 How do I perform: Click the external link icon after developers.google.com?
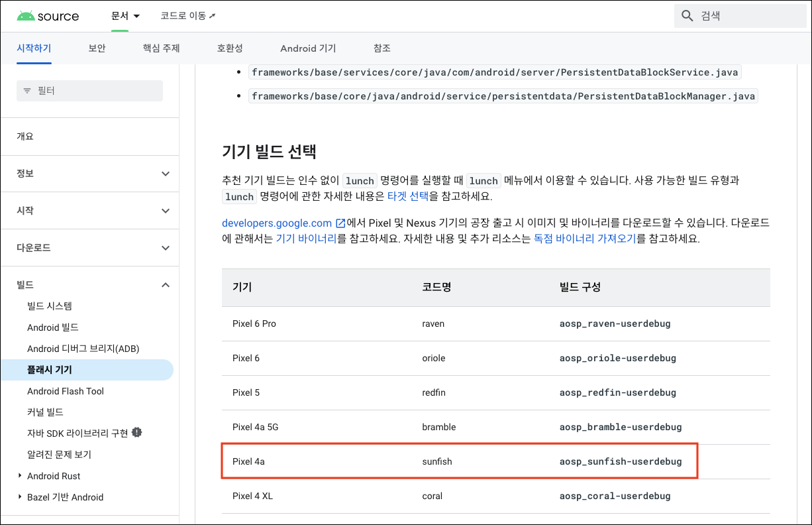[340, 223]
